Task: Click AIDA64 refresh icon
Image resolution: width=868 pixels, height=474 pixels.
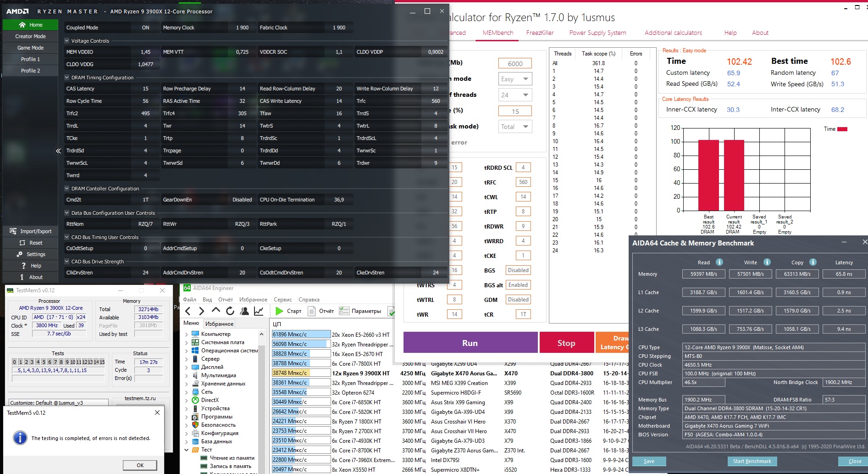Action: click(x=230, y=311)
